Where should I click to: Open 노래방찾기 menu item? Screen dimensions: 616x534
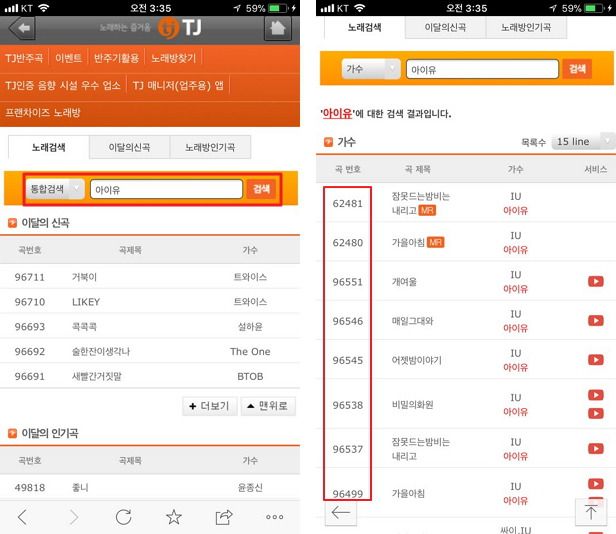[x=173, y=58]
